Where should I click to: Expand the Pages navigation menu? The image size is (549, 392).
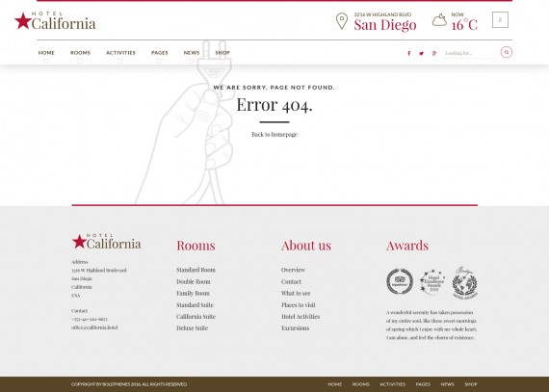point(160,53)
